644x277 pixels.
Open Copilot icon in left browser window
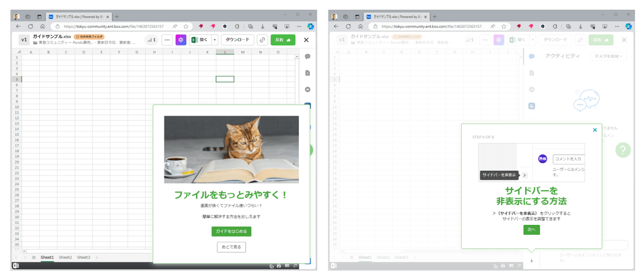(310, 26)
